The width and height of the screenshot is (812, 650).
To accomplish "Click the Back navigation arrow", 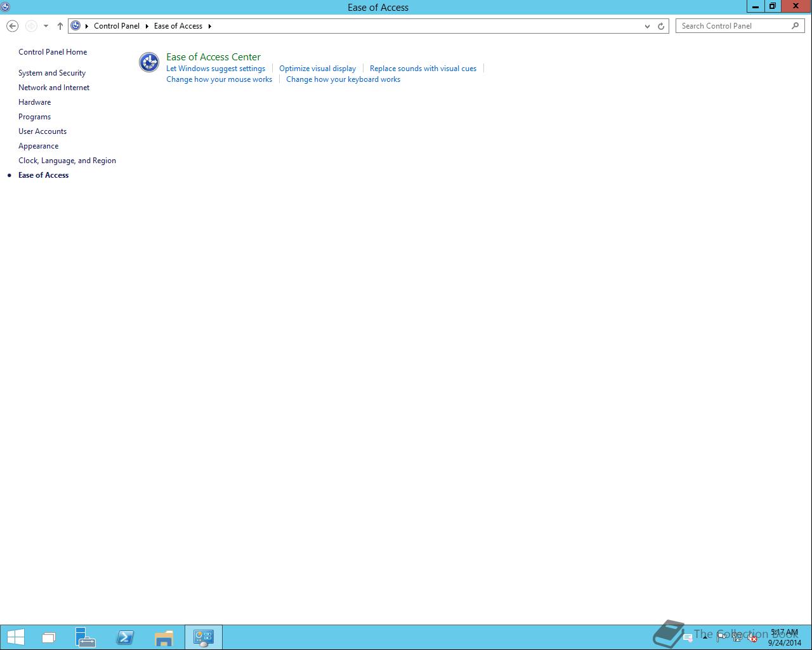I will coord(12,26).
